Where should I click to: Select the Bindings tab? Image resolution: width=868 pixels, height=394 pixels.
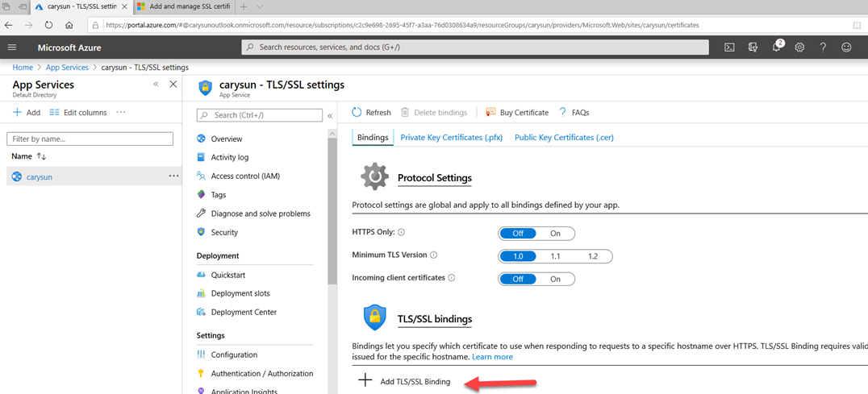click(373, 137)
